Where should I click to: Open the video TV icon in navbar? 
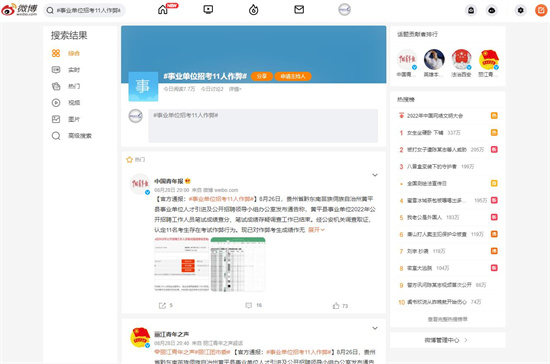point(208,9)
